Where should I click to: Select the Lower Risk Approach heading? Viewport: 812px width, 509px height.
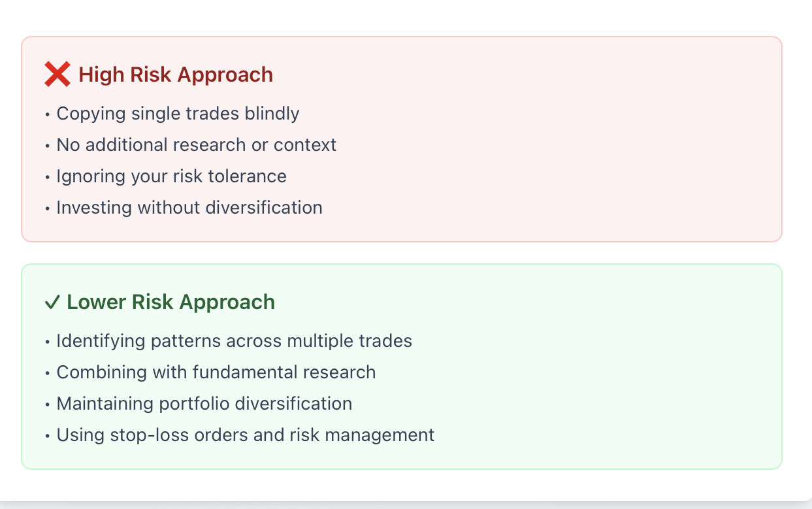coord(159,302)
